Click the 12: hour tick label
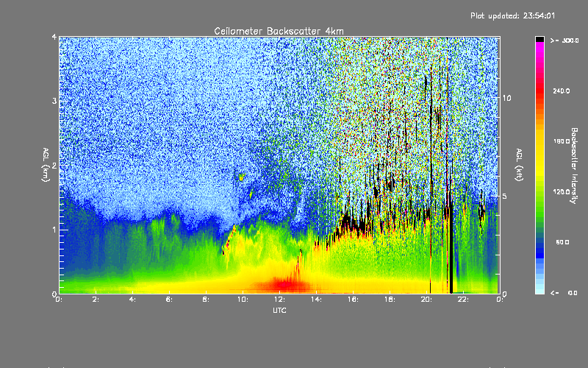588x368 pixels. coord(279,300)
